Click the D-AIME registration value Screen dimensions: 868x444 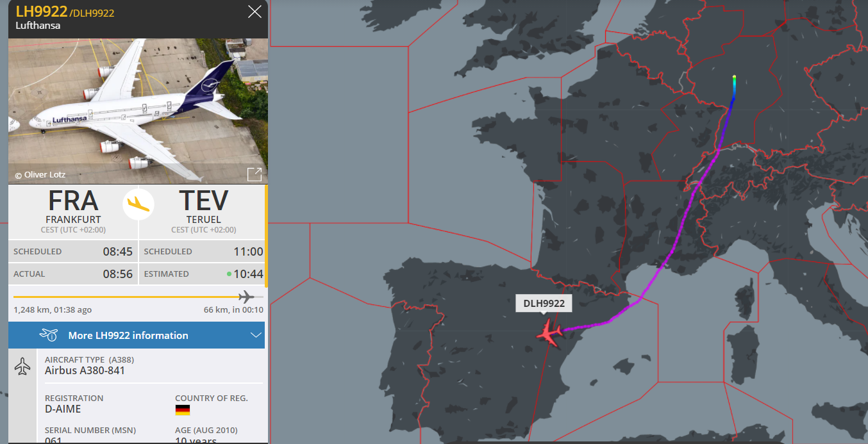pos(63,409)
